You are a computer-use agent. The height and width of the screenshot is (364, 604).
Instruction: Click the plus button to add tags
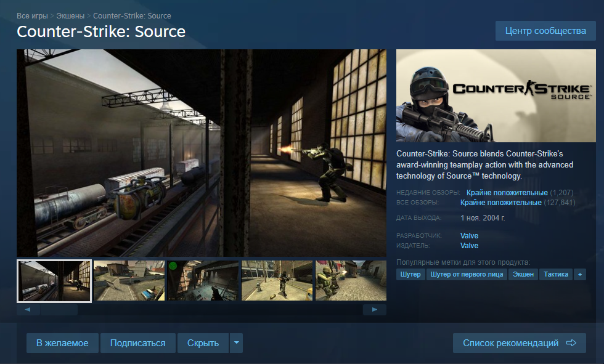click(x=580, y=274)
